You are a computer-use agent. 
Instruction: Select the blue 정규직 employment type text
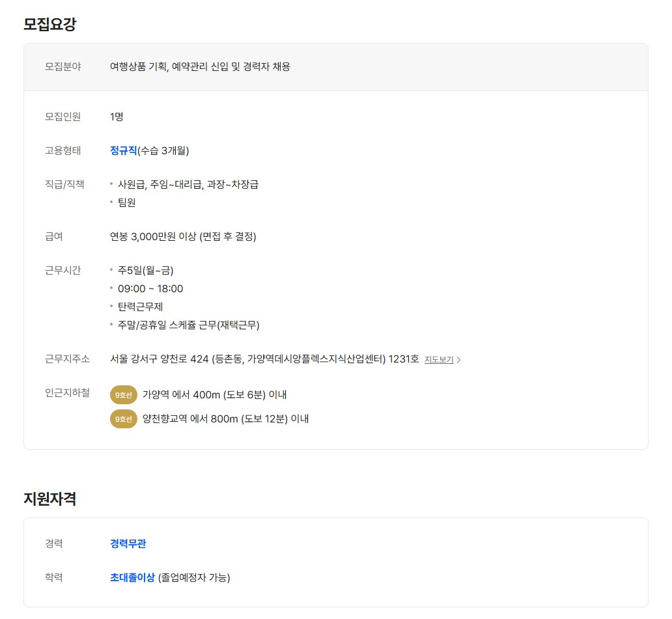(124, 150)
